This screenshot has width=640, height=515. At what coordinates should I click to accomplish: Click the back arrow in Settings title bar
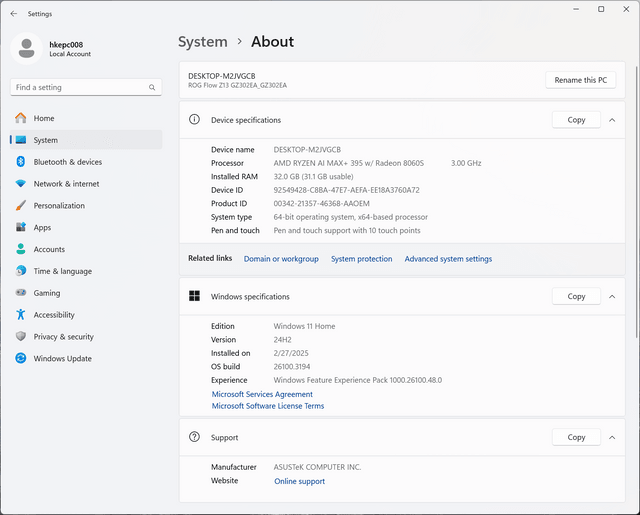[x=14, y=14]
